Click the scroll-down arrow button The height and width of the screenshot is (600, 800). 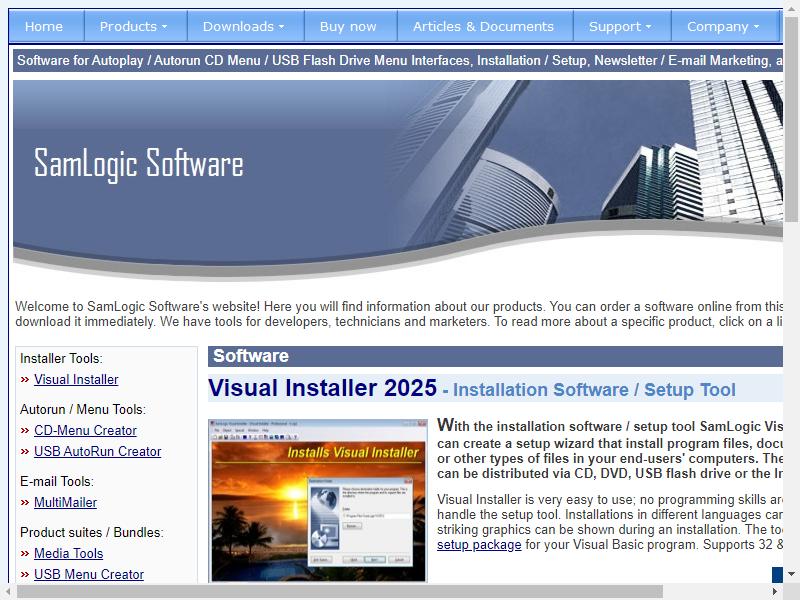(791, 574)
